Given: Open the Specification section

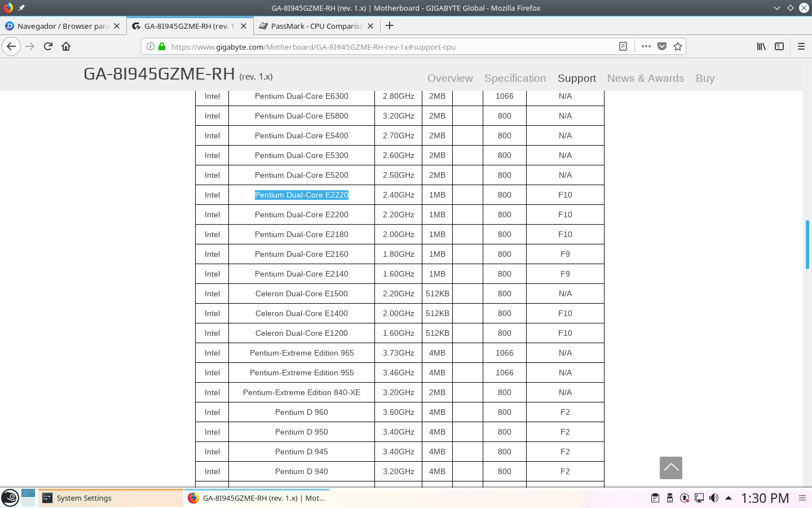Looking at the screenshot, I should pyautogui.click(x=515, y=78).
